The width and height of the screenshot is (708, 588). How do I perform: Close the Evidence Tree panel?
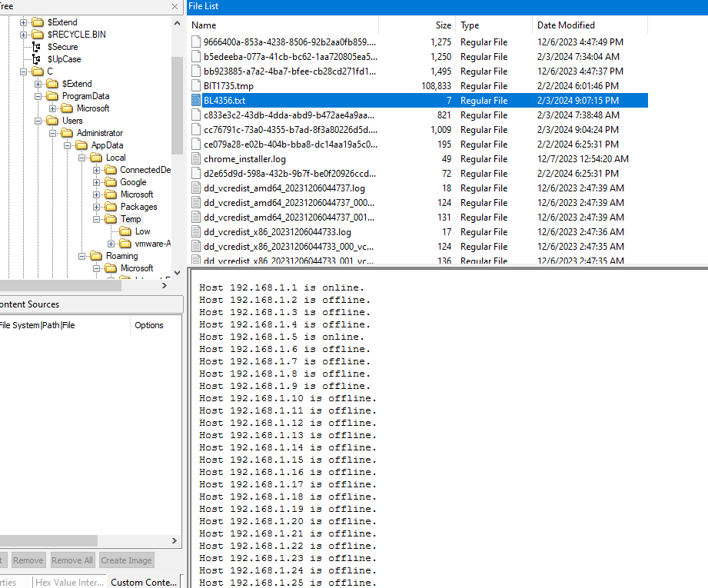point(175,6)
